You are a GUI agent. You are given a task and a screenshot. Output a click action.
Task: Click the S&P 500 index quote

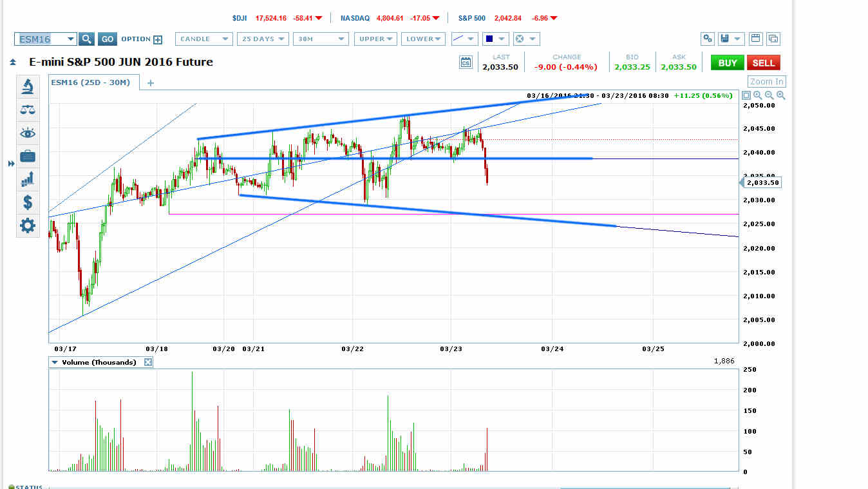coord(508,18)
